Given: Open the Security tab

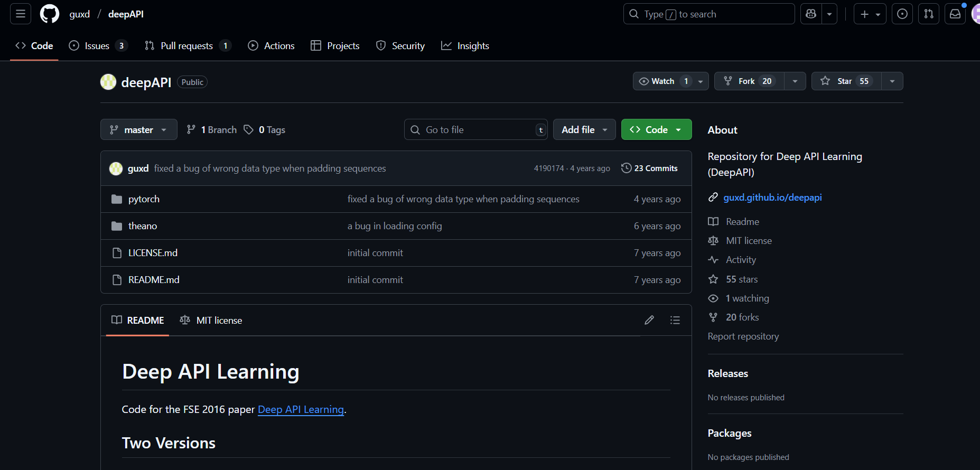Looking at the screenshot, I should (x=400, y=46).
